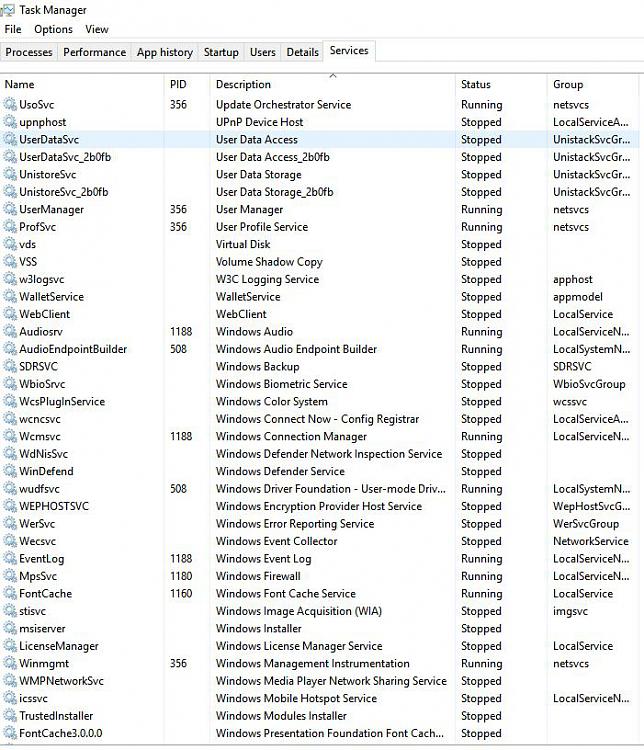Select the gear icon next to WbioSrvc
The width and height of the screenshot is (644, 750).
10,384
